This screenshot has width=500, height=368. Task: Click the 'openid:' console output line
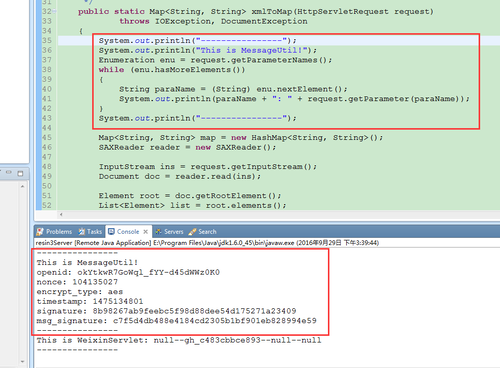coord(128,272)
